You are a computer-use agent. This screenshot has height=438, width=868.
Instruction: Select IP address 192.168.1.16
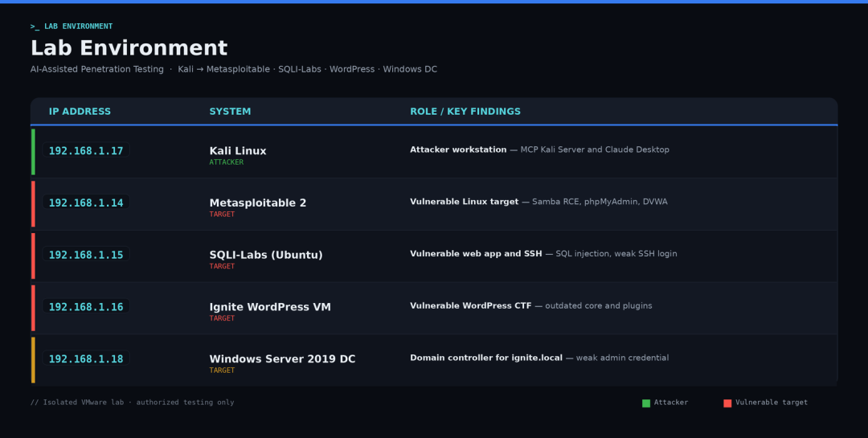click(86, 306)
